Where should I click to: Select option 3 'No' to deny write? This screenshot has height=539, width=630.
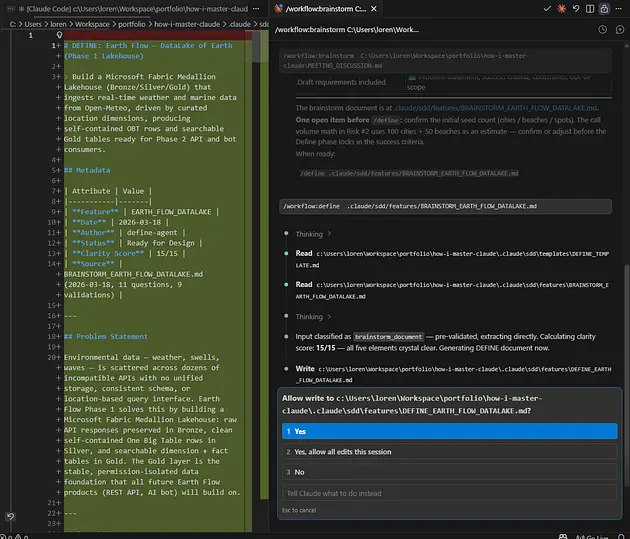(449, 472)
